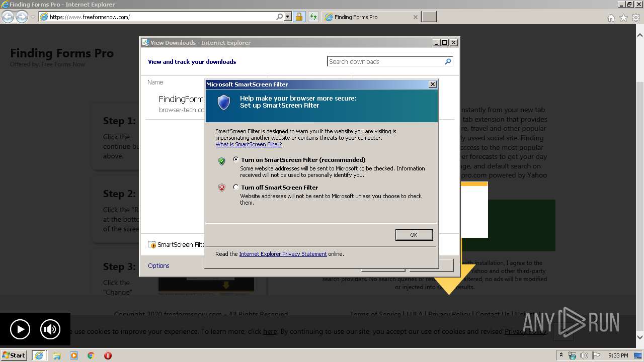The width and height of the screenshot is (644, 362).
Task: Select Turn on SmartScreen Filter option
Action: click(x=236, y=159)
